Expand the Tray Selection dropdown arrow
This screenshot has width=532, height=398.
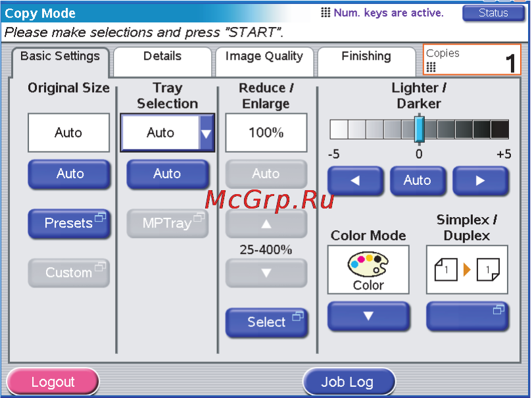click(x=206, y=133)
